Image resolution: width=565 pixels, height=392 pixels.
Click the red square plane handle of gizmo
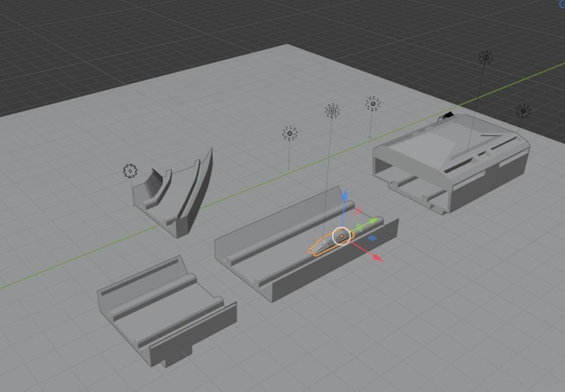coord(358,210)
